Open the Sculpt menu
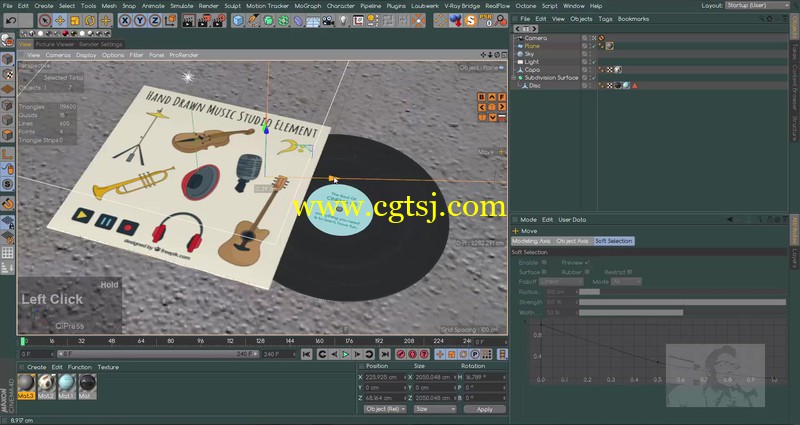This screenshot has height=425, width=800. click(x=232, y=6)
